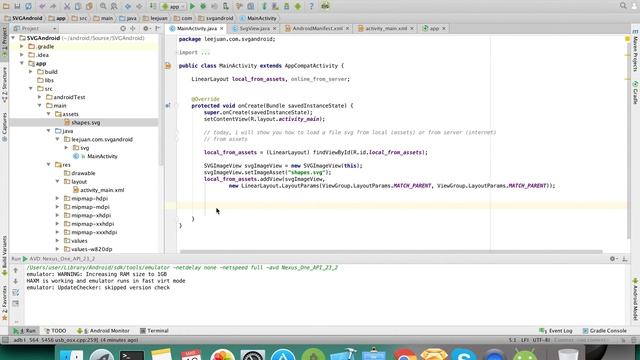This screenshot has width=640, height=360.
Task: Switch to the SvgView.java tab
Action: pos(254,29)
